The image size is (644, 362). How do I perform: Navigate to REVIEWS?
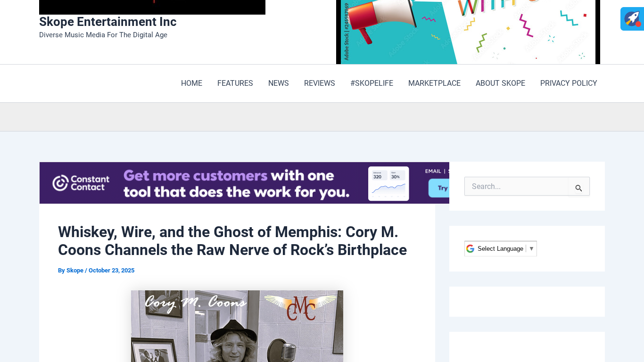[319, 83]
